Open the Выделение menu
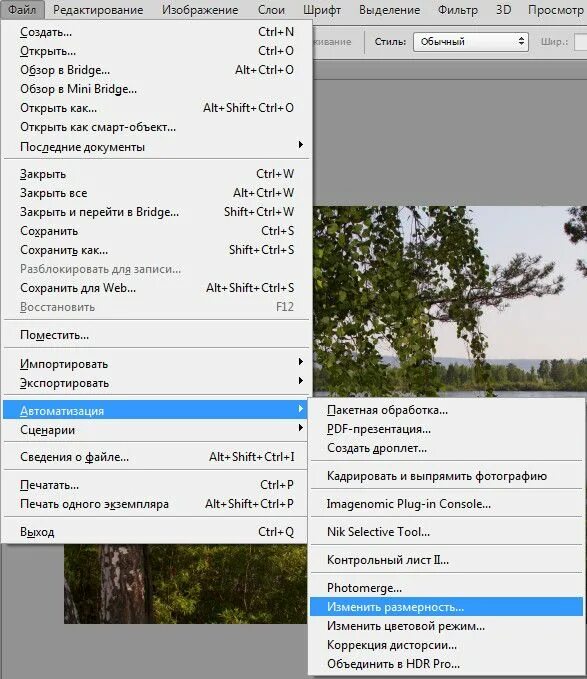 click(390, 10)
